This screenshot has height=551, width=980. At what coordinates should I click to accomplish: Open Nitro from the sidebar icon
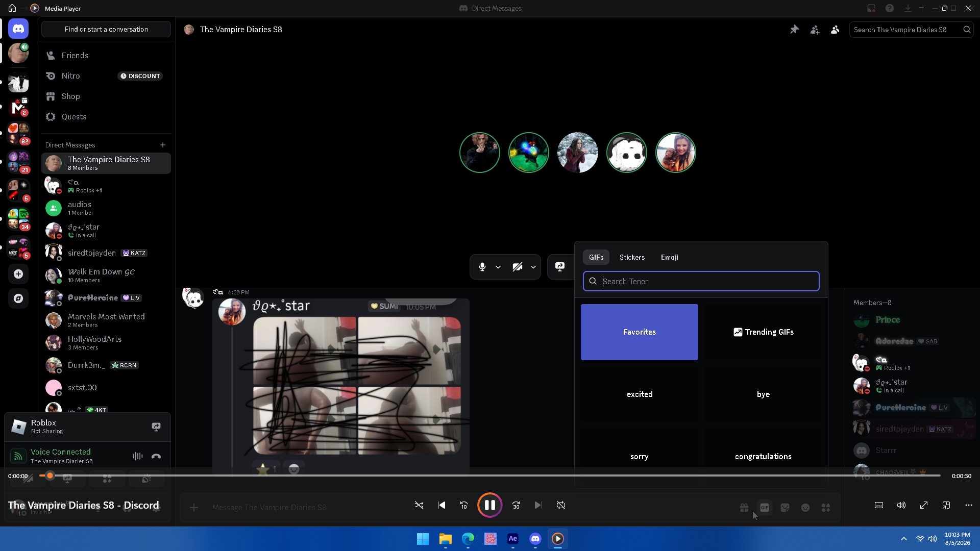[x=51, y=76]
